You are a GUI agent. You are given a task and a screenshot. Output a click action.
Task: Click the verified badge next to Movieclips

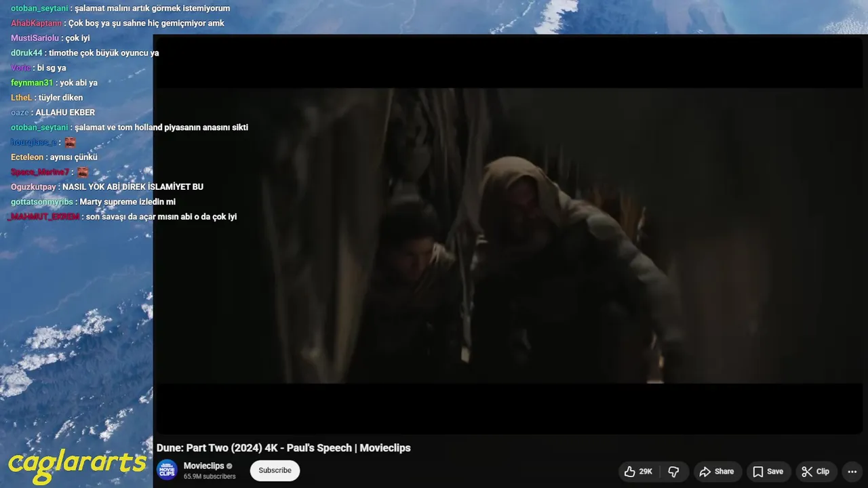(229, 466)
